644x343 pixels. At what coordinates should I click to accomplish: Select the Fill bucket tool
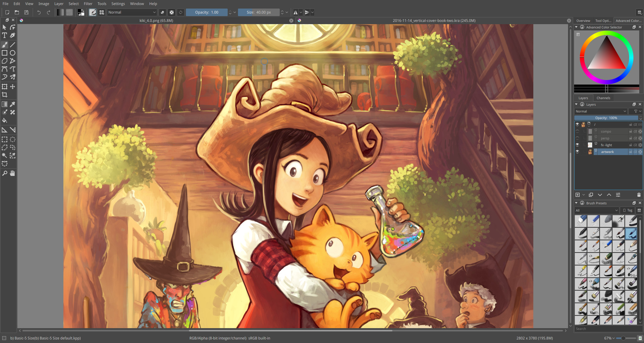[5, 120]
